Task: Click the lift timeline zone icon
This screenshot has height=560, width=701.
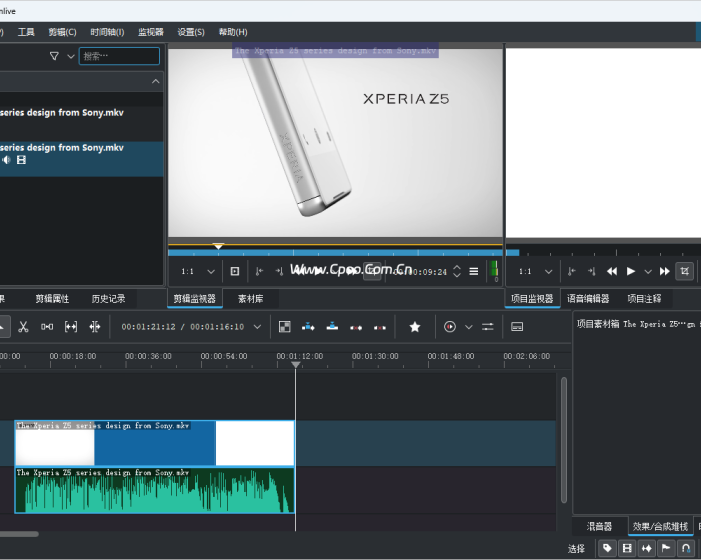Action: coord(380,327)
